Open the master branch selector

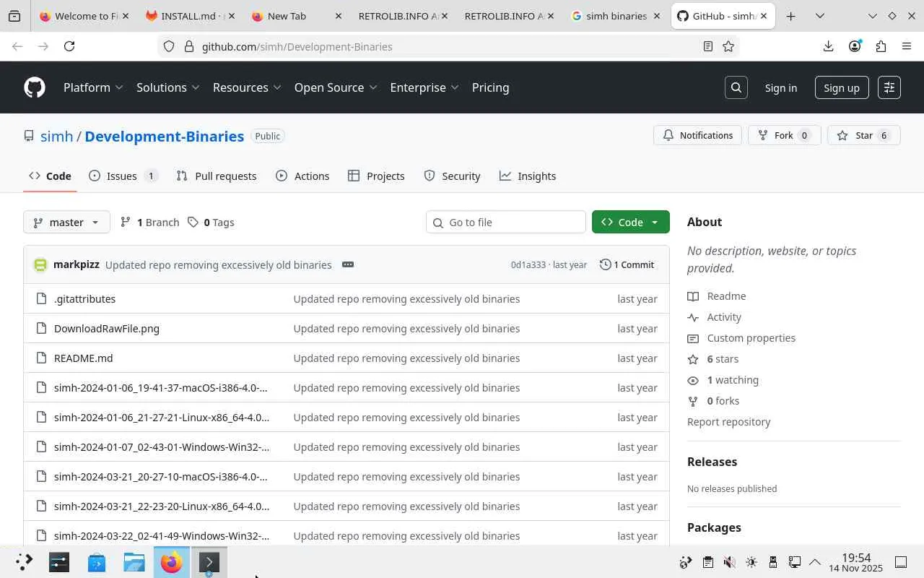click(x=66, y=222)
